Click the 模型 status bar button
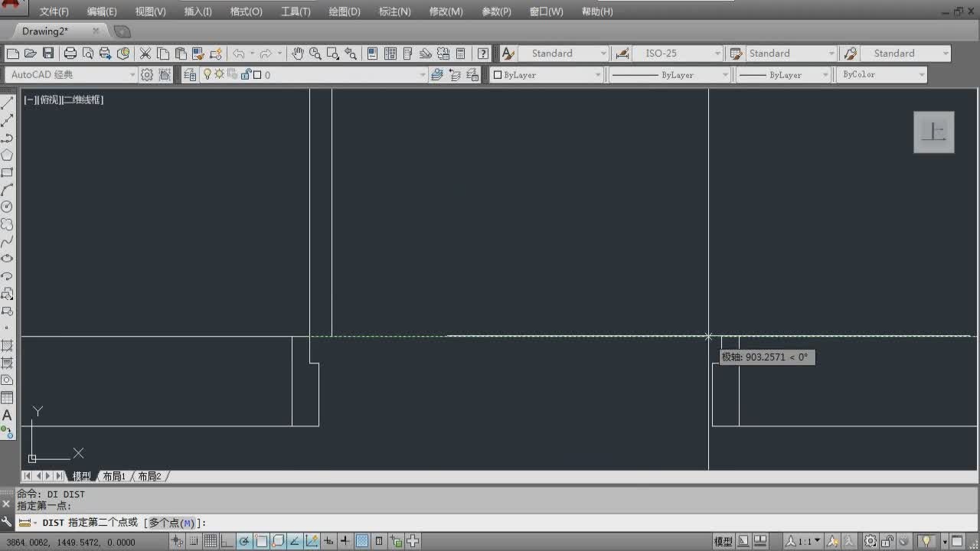This screenshot has height=551, width=980. click(x=724, y=542)
